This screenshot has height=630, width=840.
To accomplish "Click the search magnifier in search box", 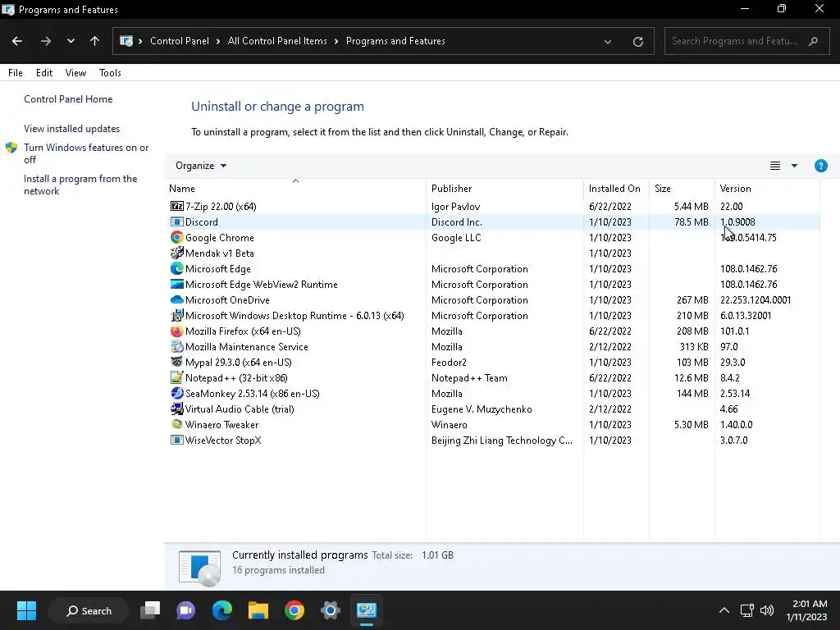I will [813, 41].
